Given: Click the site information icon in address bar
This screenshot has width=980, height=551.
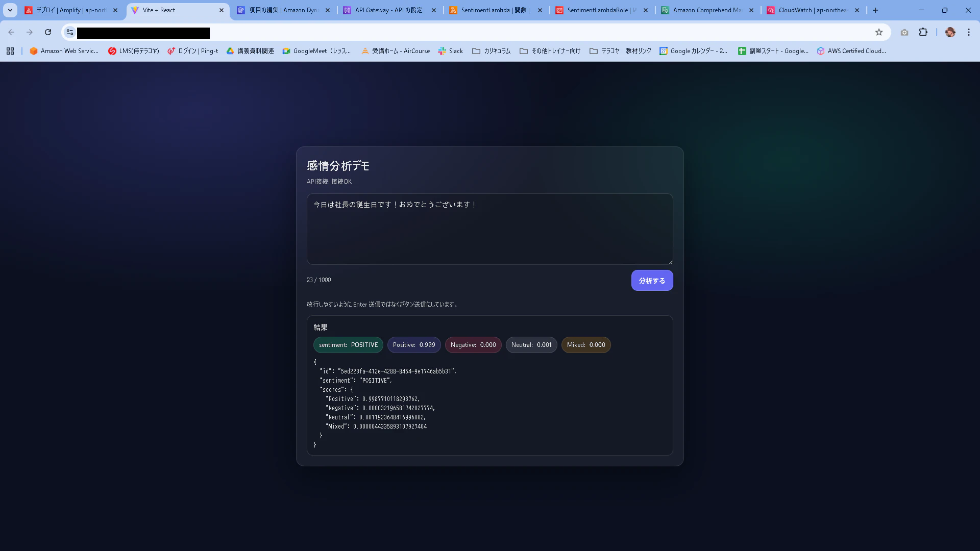Looking at the screenshot, I should (x=70, y=32).
